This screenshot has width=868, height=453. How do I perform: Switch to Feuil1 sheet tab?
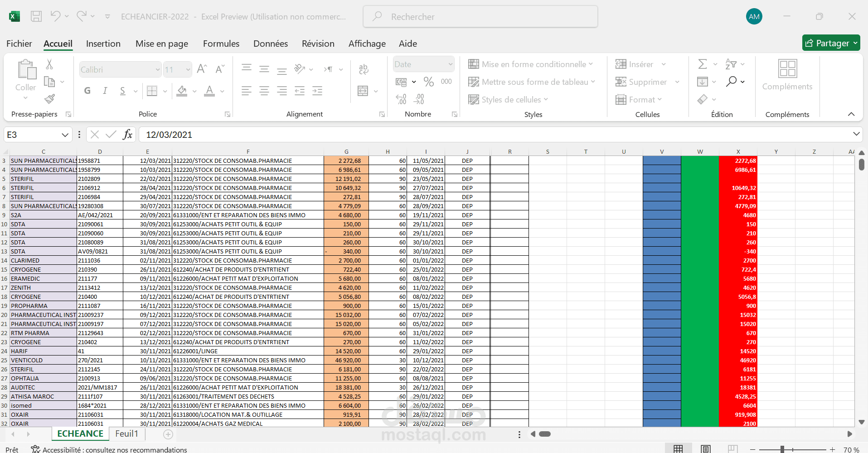tap(126, 434)
